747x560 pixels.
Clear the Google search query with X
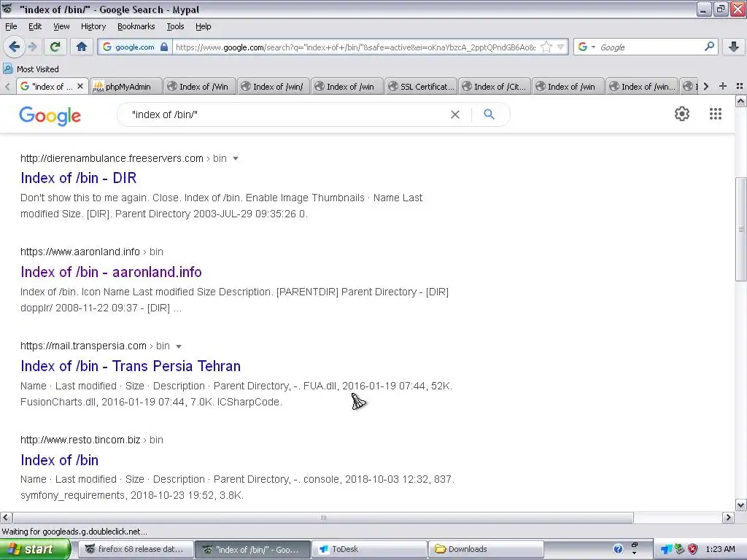pyautogui.click(x=455, y=114)
